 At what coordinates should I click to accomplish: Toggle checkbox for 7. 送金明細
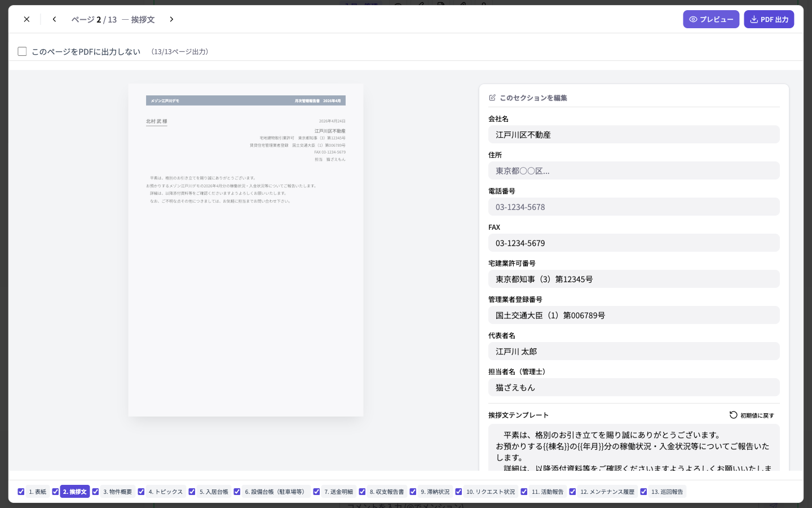click(x=316, y=492)
